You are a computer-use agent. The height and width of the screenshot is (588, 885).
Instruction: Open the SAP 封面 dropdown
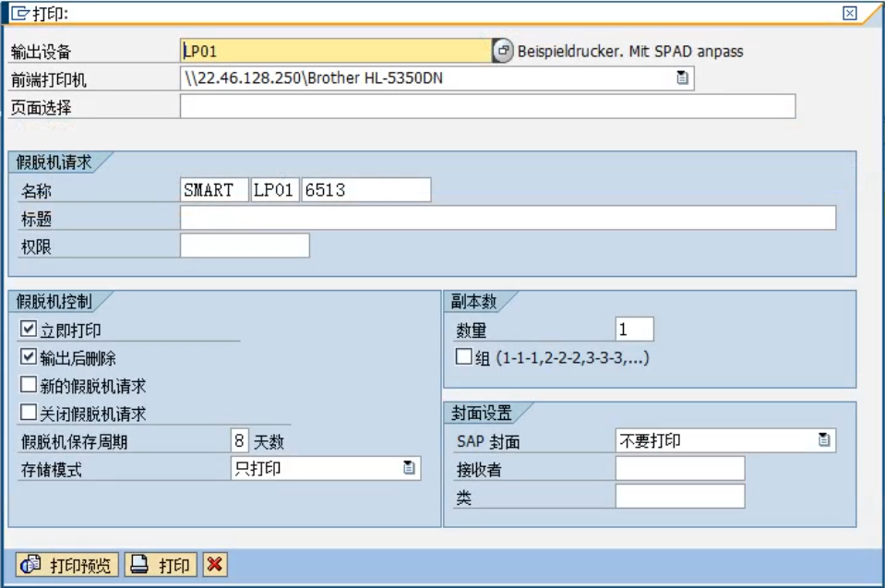click(824, 440)
